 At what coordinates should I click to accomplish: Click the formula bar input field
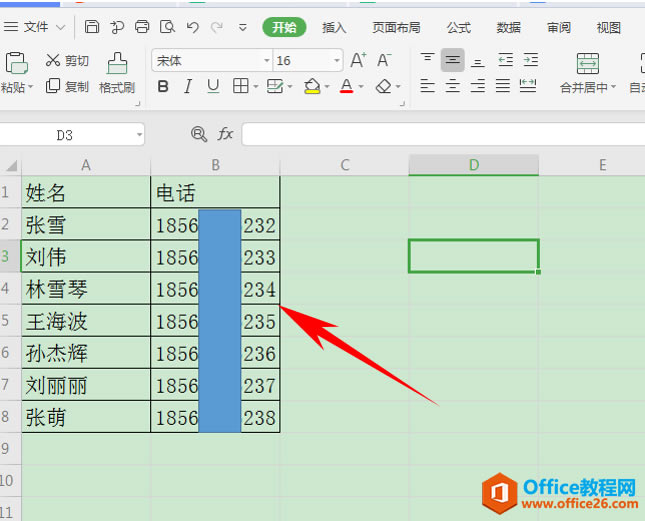pos(443,134)
